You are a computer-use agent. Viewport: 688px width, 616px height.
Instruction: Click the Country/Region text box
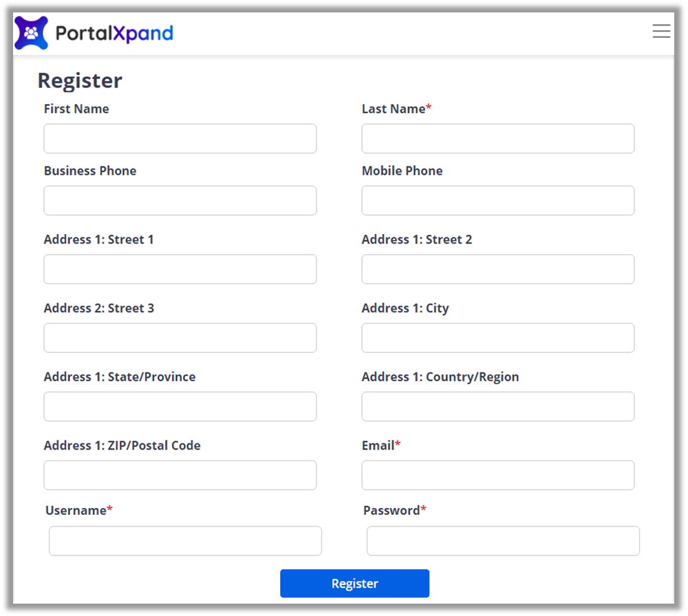click(x=498, y=407)
